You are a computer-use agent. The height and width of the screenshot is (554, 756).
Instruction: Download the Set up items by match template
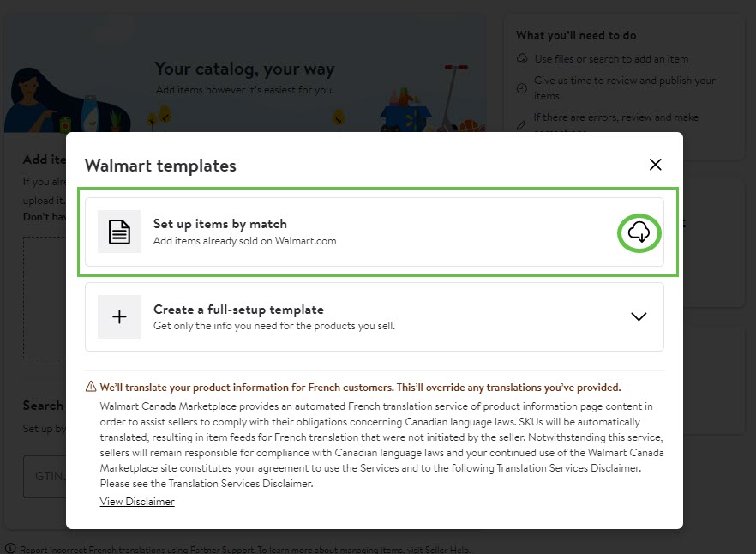coord(639,232)
